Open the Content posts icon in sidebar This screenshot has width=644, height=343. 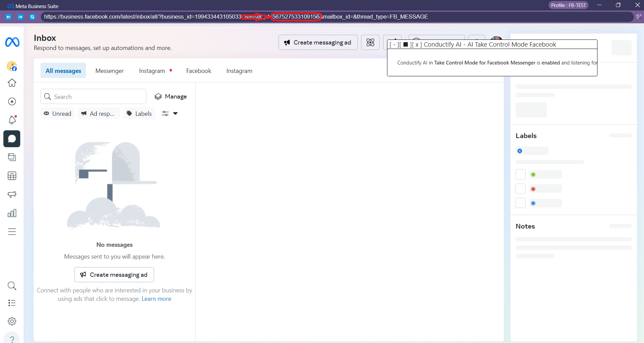tap(12, 157)
